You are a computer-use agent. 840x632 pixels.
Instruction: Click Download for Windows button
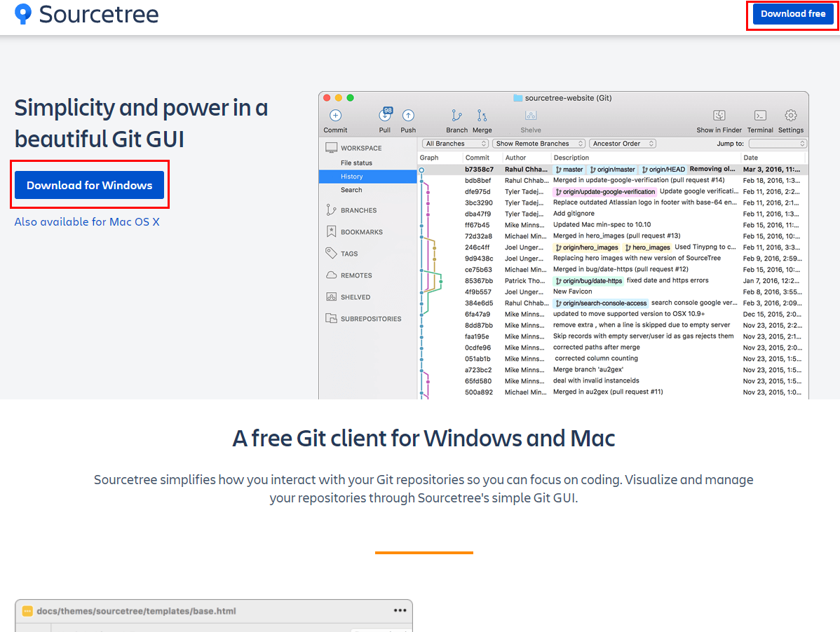90,185
